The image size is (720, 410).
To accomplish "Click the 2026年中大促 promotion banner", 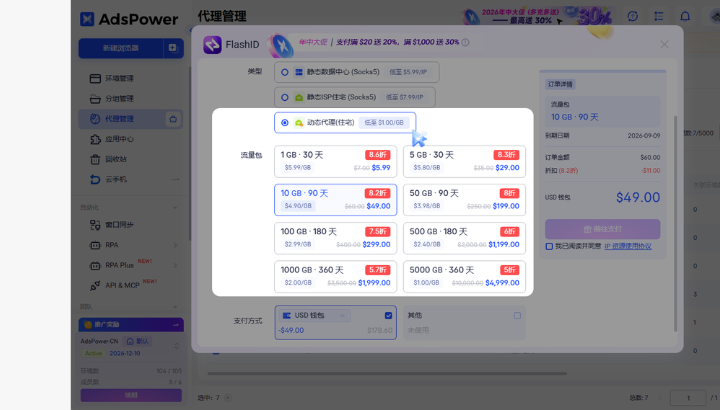I will click(x=539, y=17).
